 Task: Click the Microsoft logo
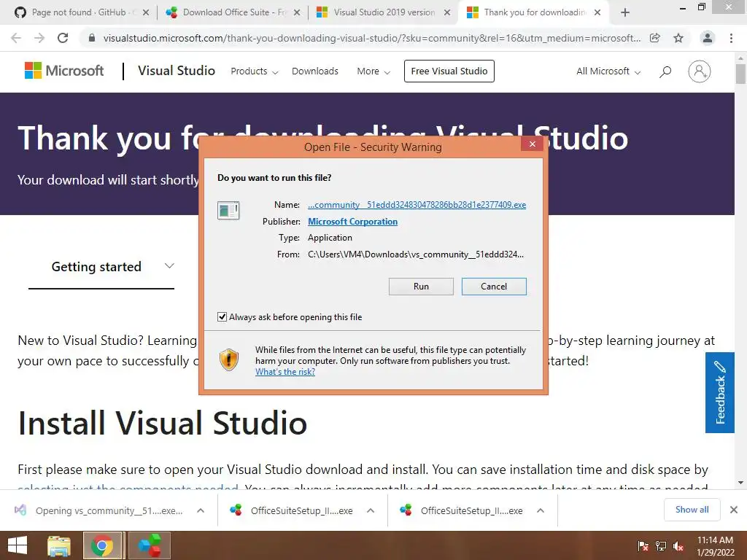coord(64,71)
